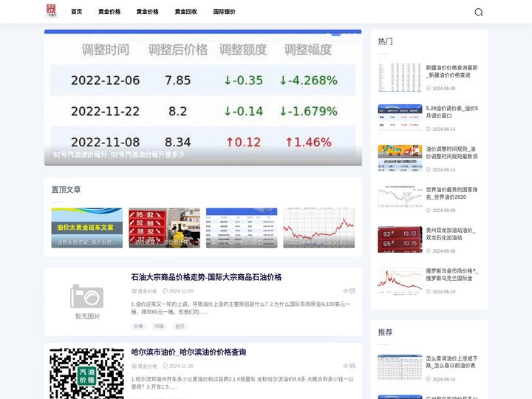Open the 油价太贵坐班车文案 pinned thumbnail

pos(87,228)
